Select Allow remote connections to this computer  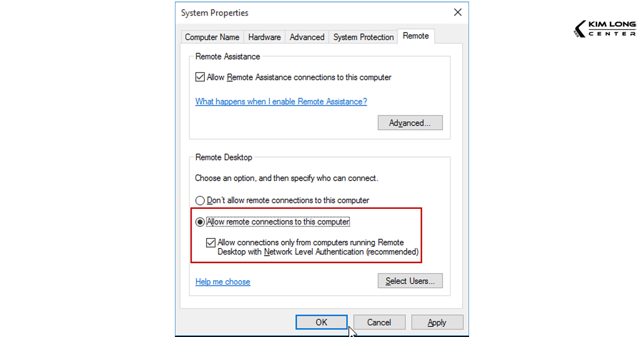[200, 222]
